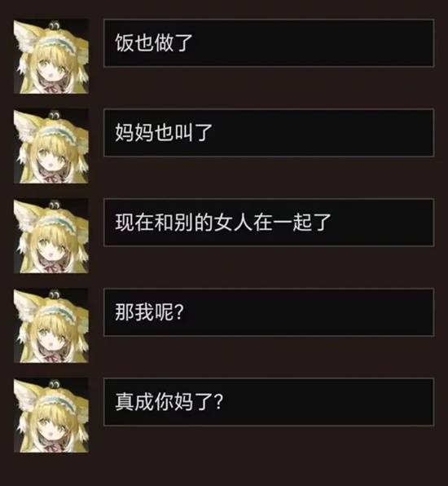
Task: Select the "真成你妈了?" message text
Action: (x=169, y=402)
